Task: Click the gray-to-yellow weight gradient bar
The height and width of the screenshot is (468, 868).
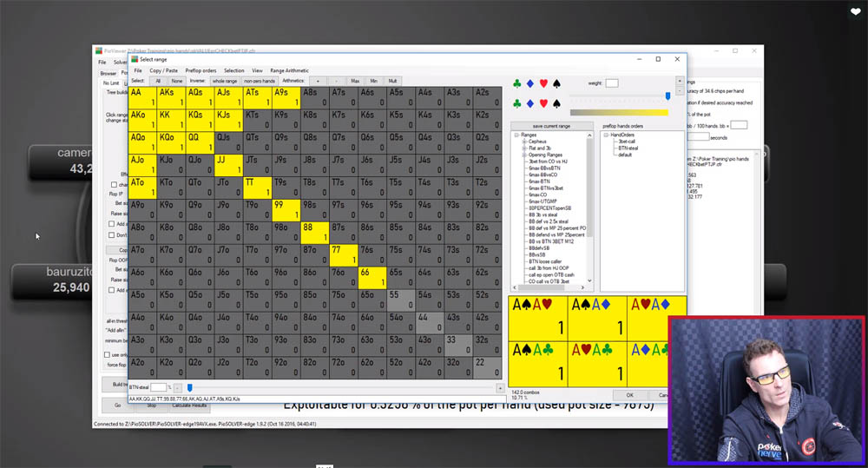Action: pyautogui.click(x=619, y=112)
